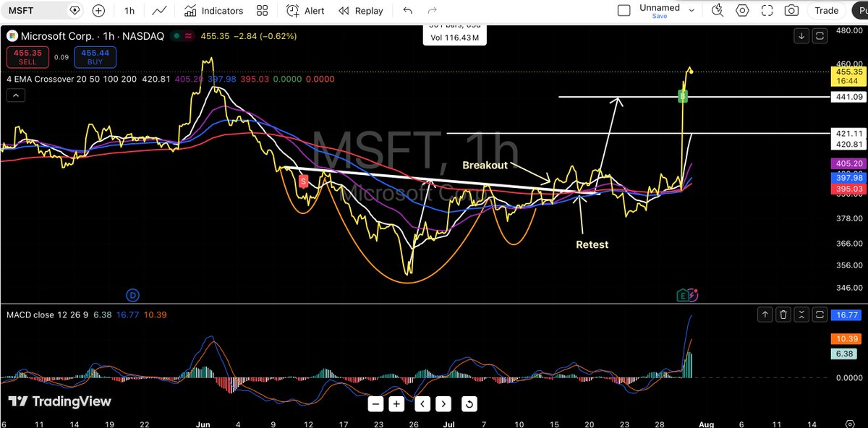Click the 421.11 price scale label
This screenshot has height=428, width=868.
point(849,134)
